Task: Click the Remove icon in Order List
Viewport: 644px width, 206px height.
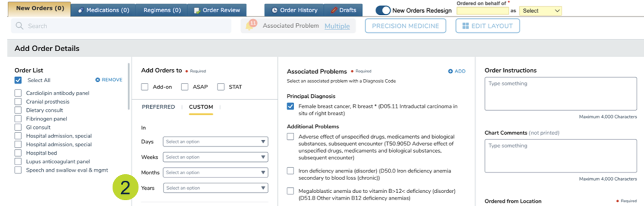Action: [x=98, y=80]
